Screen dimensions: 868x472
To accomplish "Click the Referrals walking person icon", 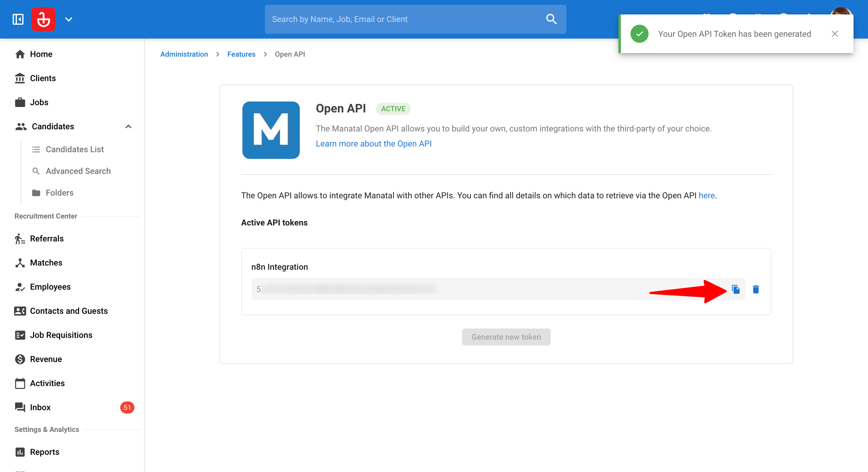I will pyautogui.click(x=20, y=238).
